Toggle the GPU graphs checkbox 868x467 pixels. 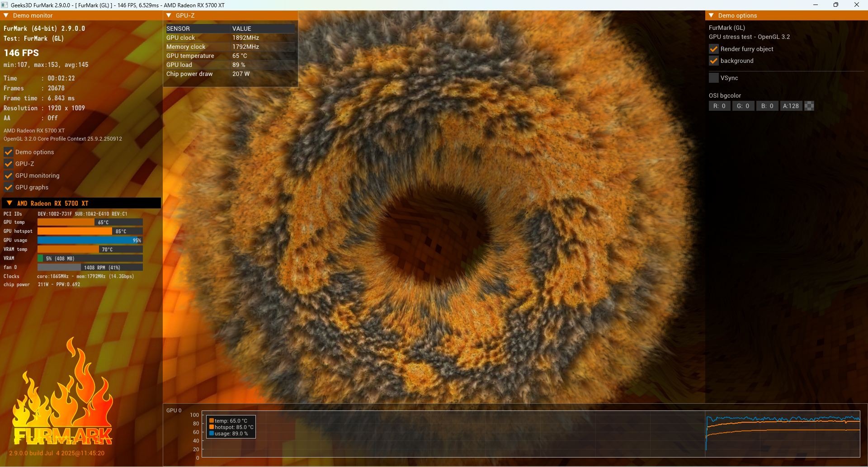click(8, 187)
